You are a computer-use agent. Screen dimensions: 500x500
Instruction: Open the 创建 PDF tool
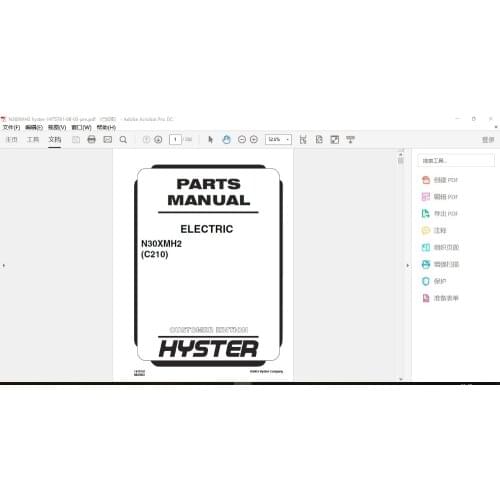coord(440,180)
